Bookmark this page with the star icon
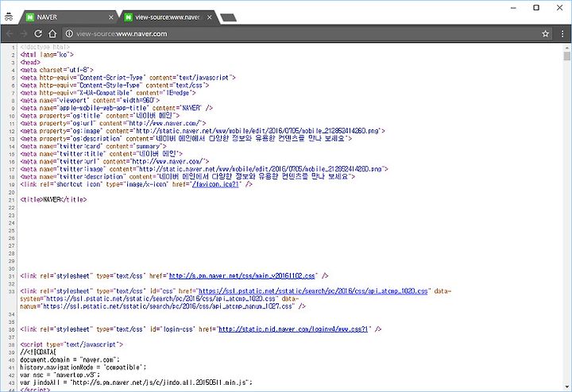The width and height of the screenshot is (572, 392). coord(545,34)
